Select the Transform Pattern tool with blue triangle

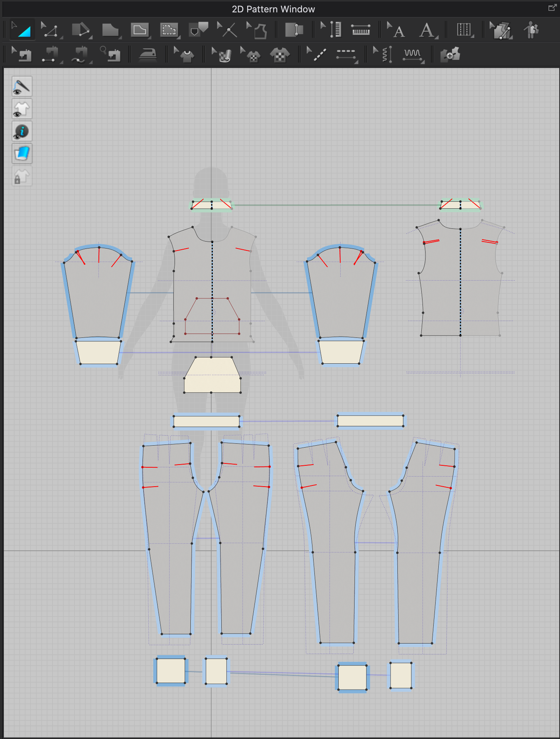pos(22,30)
